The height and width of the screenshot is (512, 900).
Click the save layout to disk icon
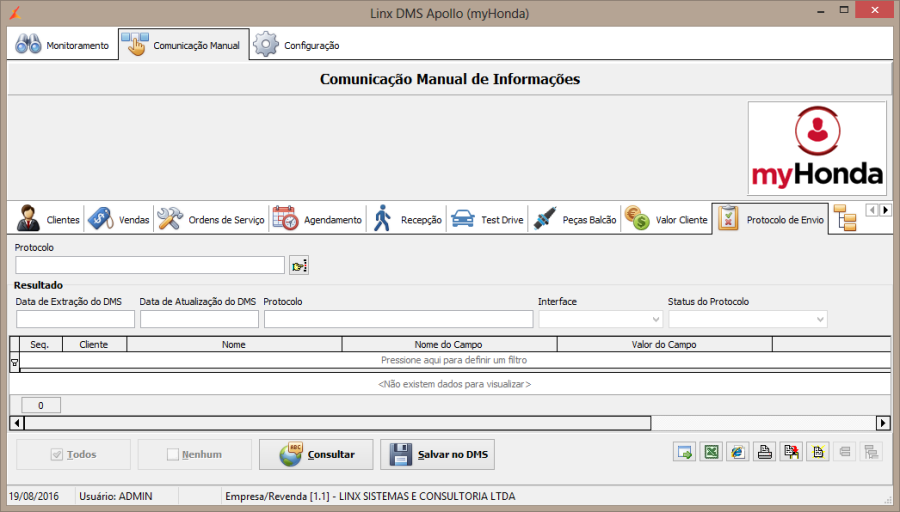(792, 452)
